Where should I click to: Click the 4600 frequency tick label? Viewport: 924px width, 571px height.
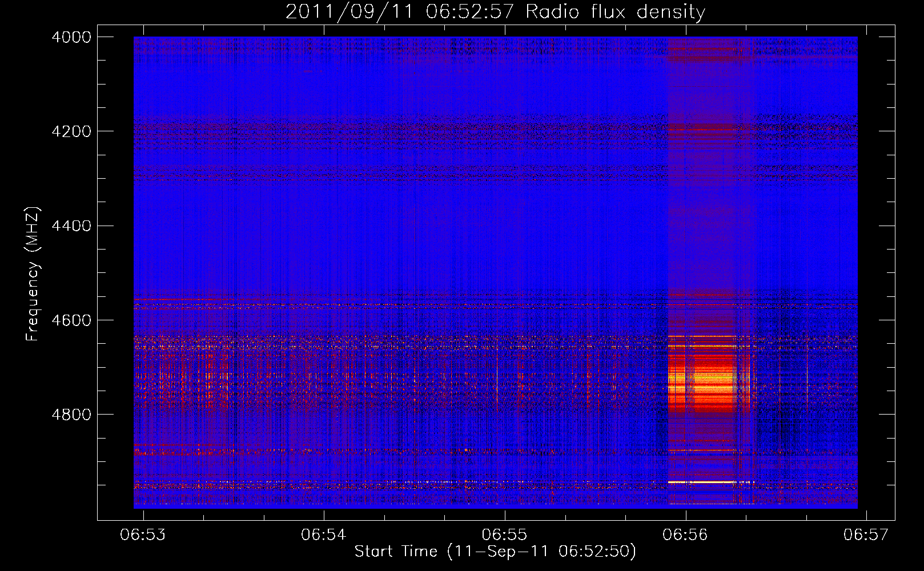coord(71,320)
